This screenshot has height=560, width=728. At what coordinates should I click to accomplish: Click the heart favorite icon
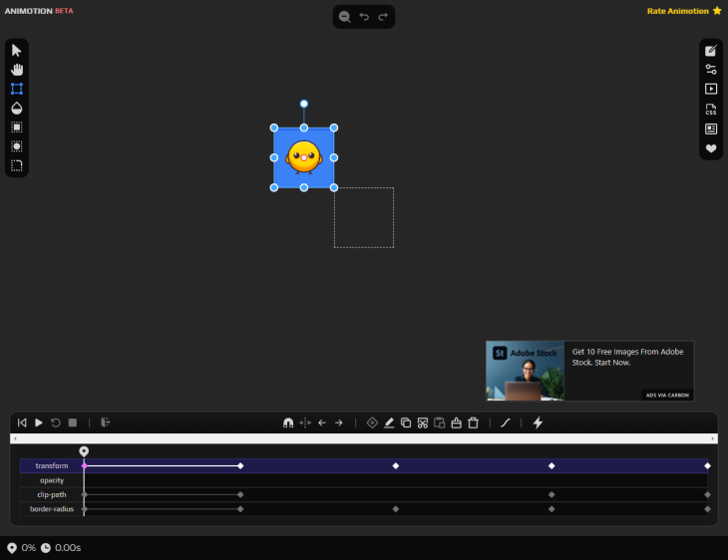coord(711,148)
